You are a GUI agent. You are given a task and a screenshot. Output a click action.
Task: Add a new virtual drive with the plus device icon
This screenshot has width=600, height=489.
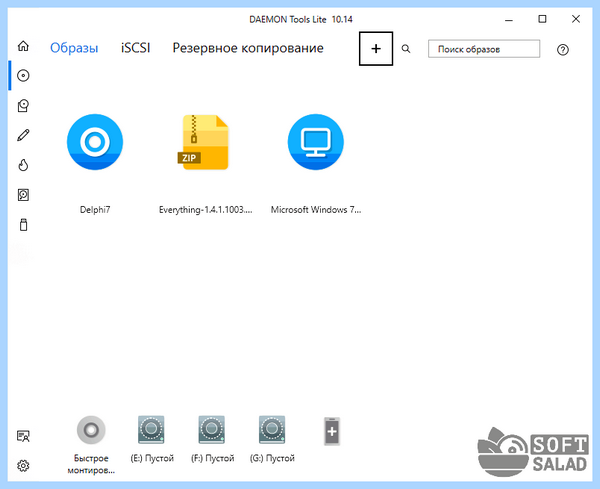[x=332, y=432]
